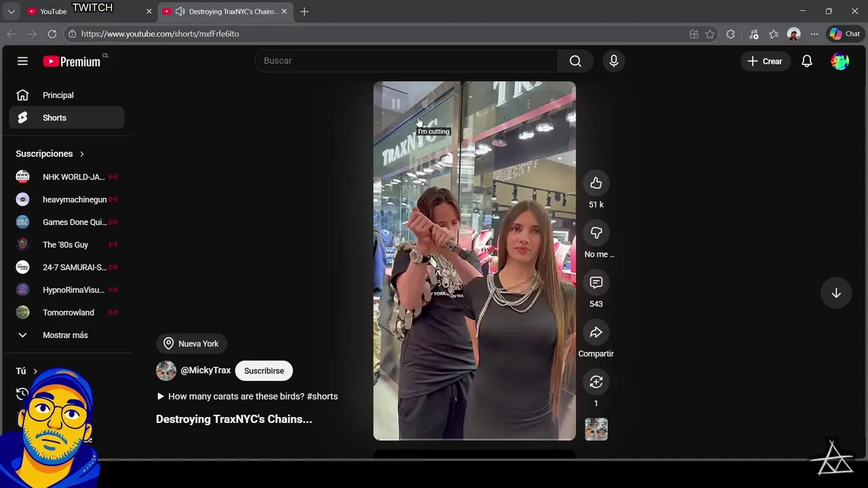Viewport: 868px width, 488px height.
Task: Open a new browser tab
Action: pos(304,12)
